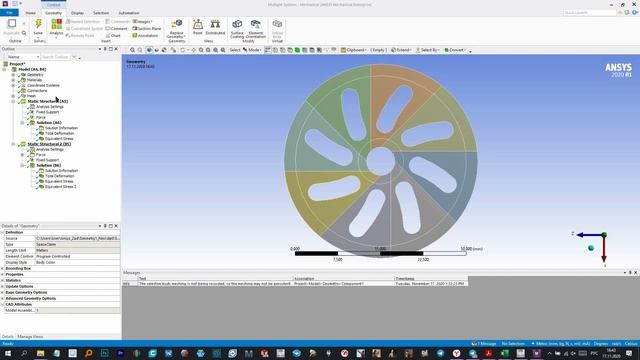Expand the Materials node in the tree
Viewport: 640px width, 360px height.
coord(13,80)
